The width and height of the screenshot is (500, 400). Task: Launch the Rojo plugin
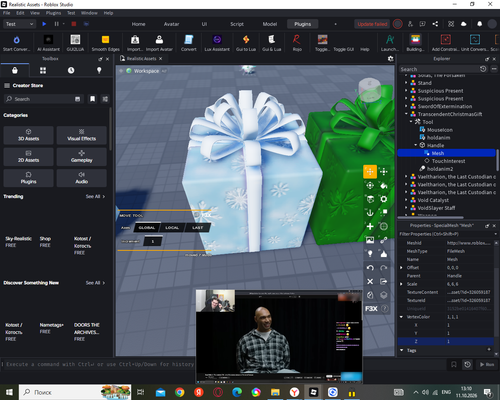click(x=297, y=43)
